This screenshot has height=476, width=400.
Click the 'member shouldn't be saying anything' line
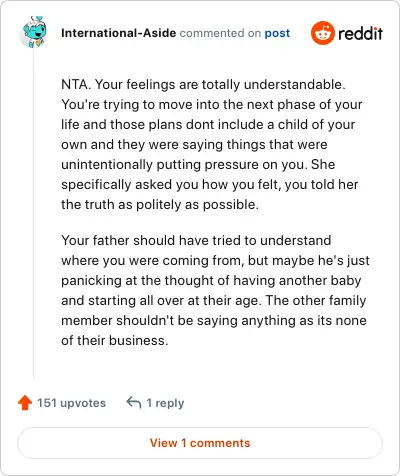click(214, 320)
